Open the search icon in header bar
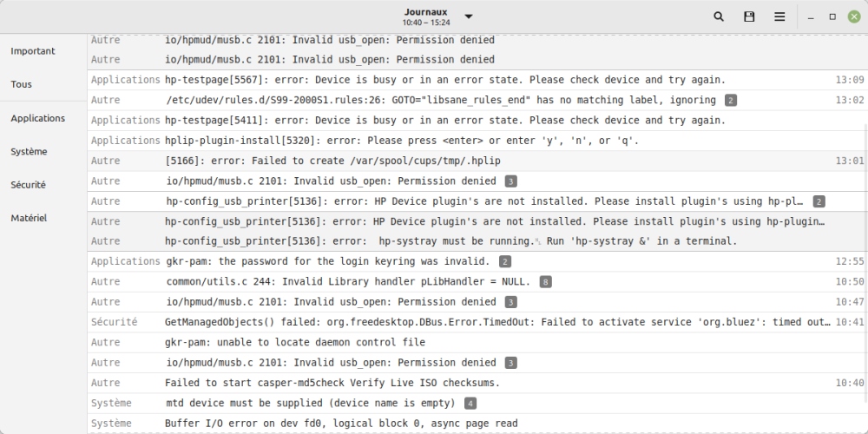Viewport: 868px width, 434px height. coord(719,16)
